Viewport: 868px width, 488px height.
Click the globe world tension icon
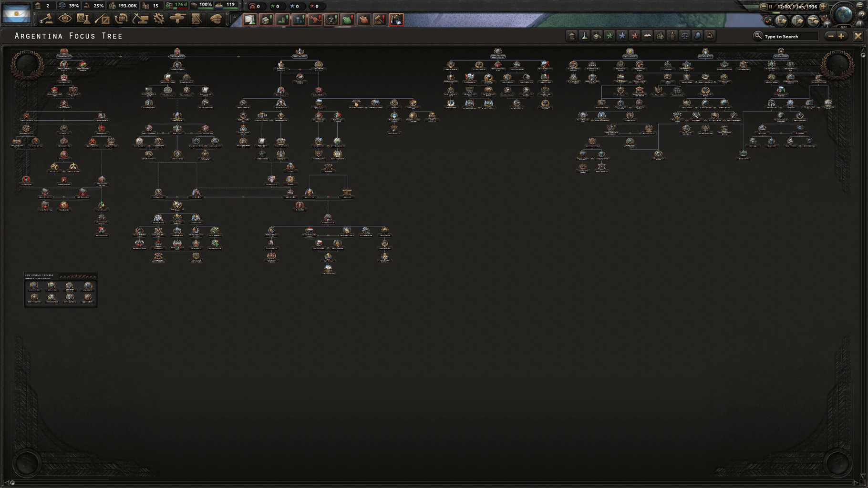pyautogui.click(x=844, y=15)
